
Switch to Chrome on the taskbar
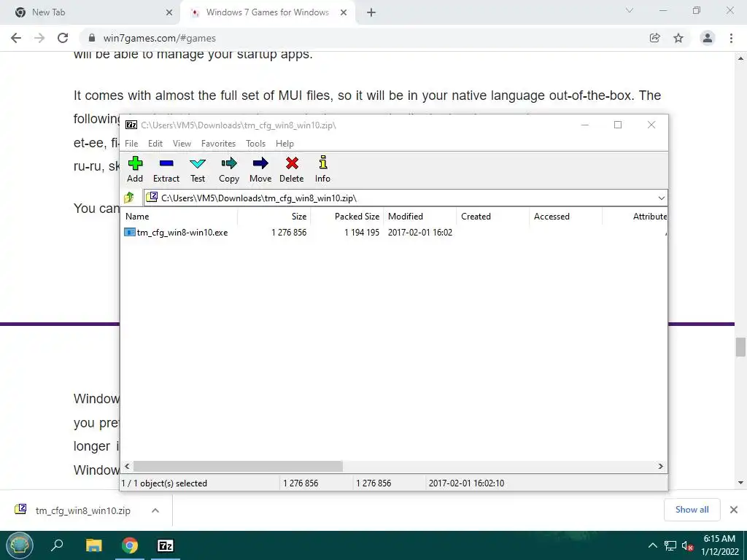130,545
